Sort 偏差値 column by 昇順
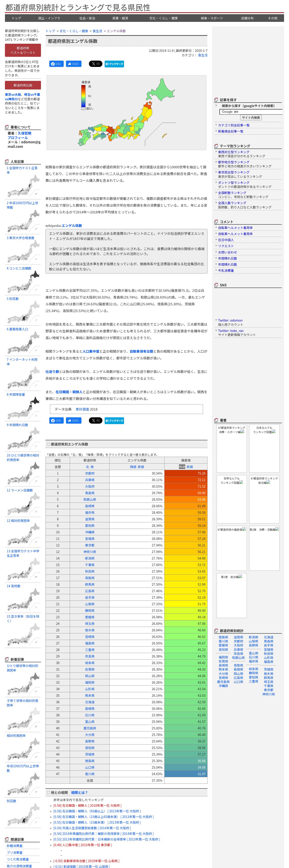Image resolution: width=289 pixels, height=868 pixels. tap(190, 467)
